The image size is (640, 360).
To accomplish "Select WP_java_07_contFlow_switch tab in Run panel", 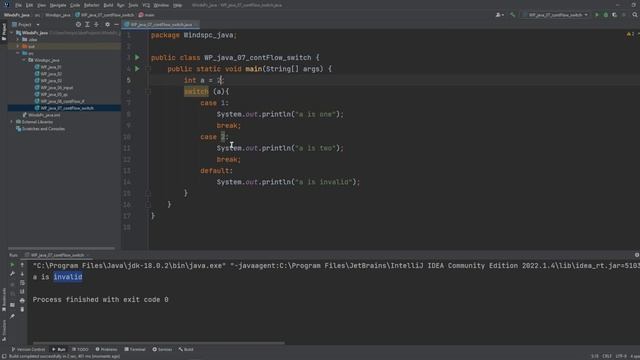I will [57, 255].
